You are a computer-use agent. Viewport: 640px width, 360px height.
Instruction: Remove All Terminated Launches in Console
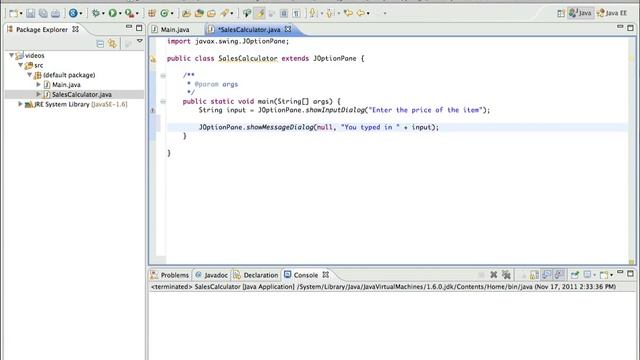tap(506, 275)
